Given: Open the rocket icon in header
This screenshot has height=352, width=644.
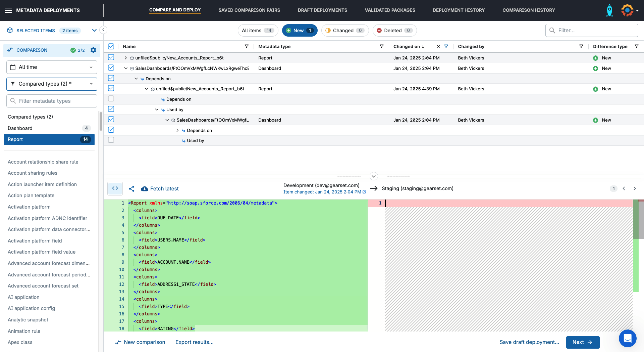Looking at the screenshot, I should point(609,10).
